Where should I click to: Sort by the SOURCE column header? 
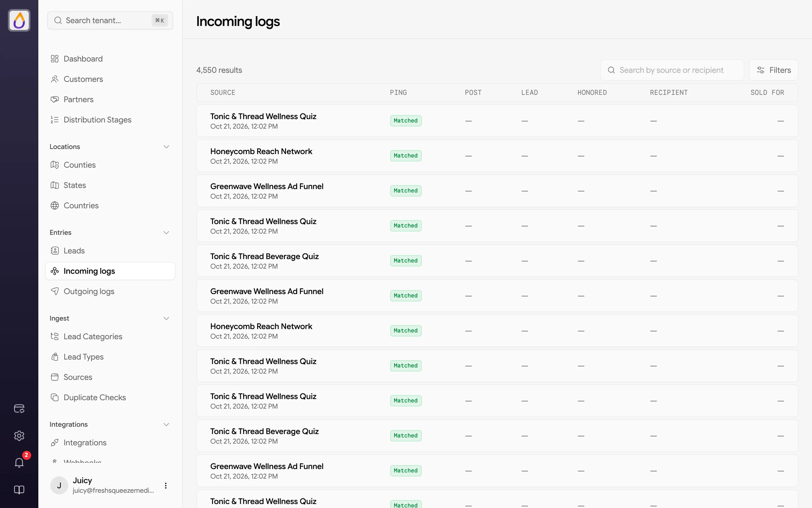(223, 92)
